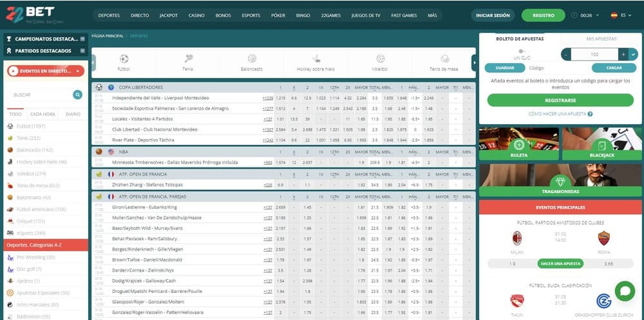Open Tenis de mesa (653) sidebar item
The width and height of the screenshot is (644, 320).
pos(38,185)
